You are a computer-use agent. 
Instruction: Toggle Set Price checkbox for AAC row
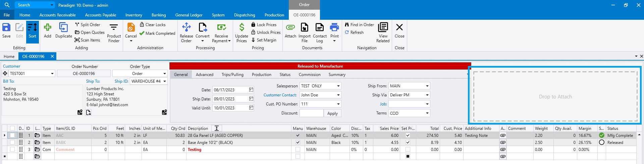pyautogui.click(x=408, y=136)
